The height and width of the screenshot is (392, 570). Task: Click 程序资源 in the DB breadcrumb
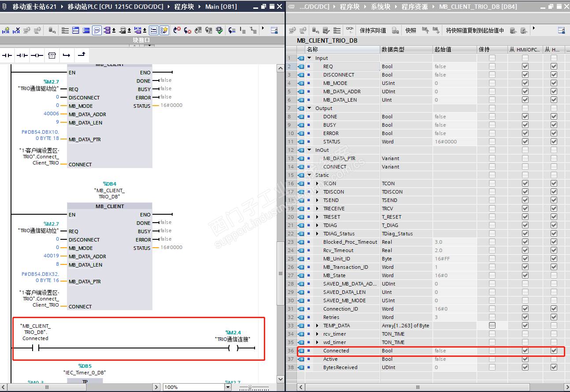(415, 7)
